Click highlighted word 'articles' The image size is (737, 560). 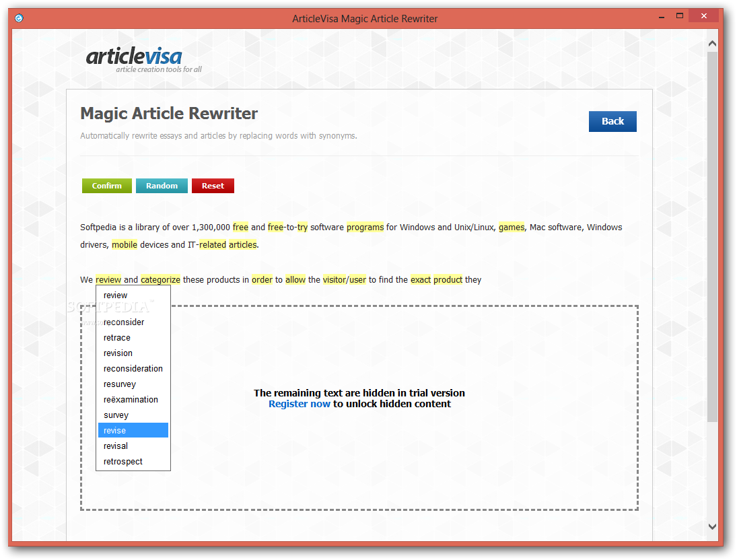point(242,244)
